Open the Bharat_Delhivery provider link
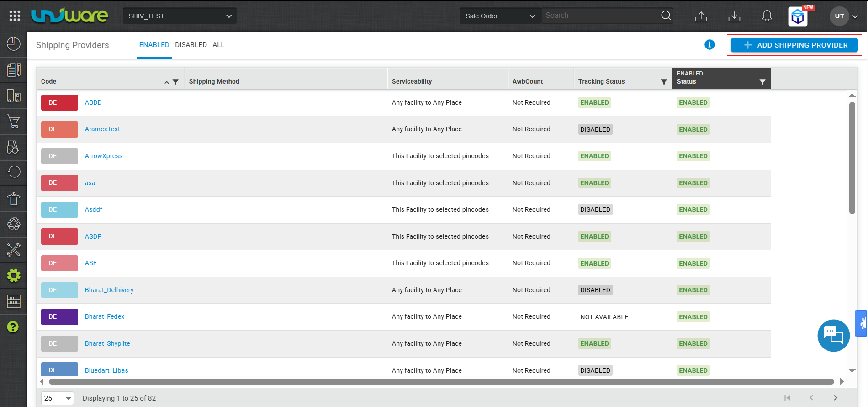 point(109,290)
